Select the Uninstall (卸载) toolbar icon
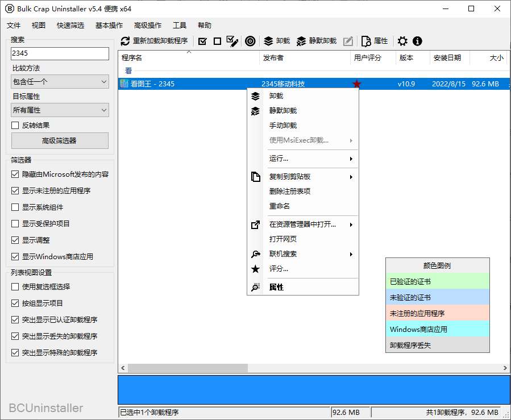Screen dimensions: 511x420 coord(276,41)
